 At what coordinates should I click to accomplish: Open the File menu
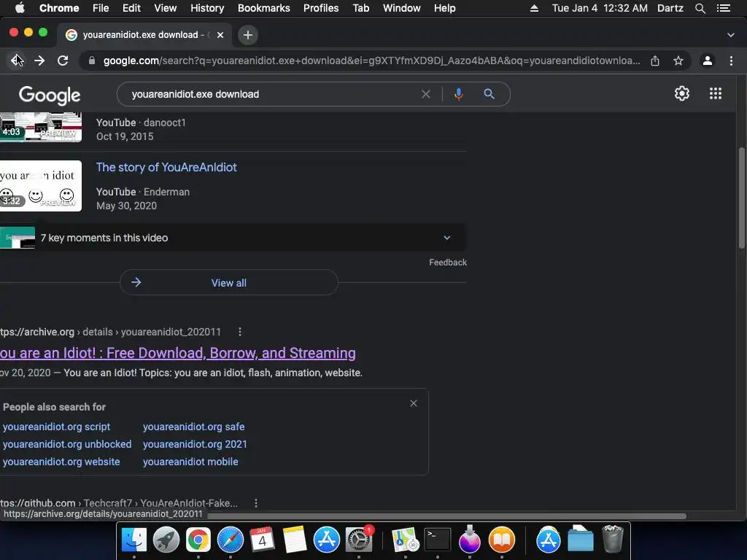pyautogui.click(x=101, y=8)
